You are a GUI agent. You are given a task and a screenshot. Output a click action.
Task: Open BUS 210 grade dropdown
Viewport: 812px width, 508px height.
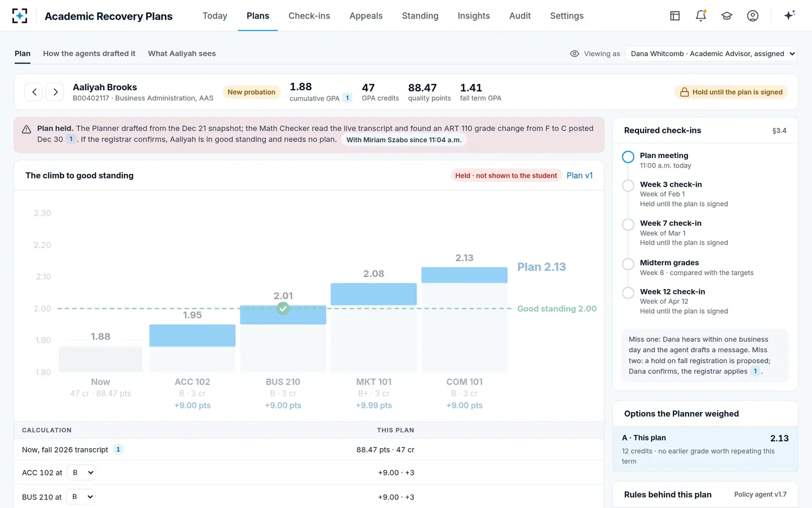pyautogui.click(x=81, y=497)
